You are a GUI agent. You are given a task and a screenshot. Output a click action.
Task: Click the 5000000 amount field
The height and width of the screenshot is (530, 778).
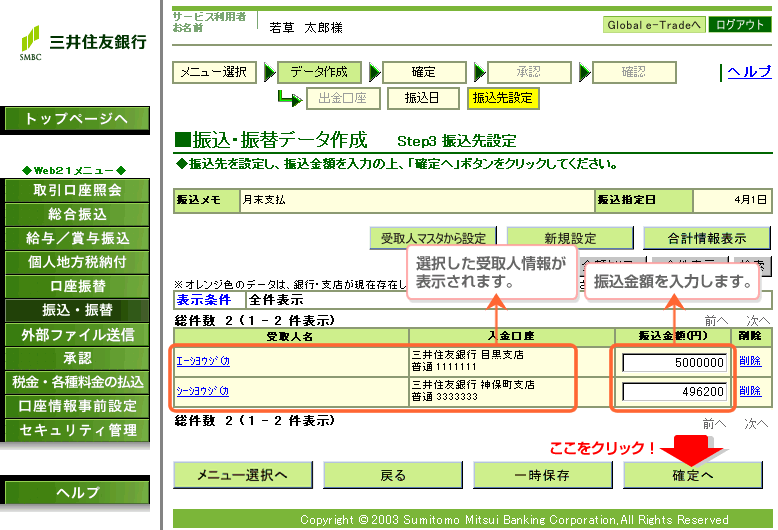tap(674, 363)
